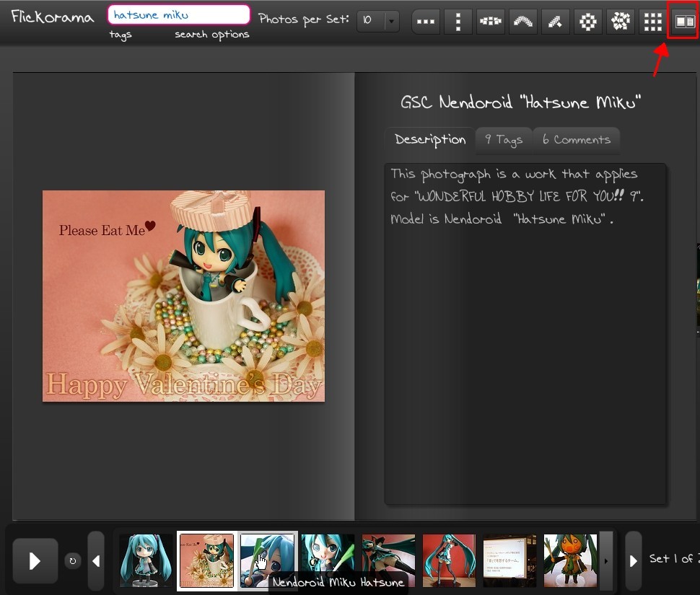700x595 pixels.
Task: Click the hatsune miku search field
Action: coord(178,14)
